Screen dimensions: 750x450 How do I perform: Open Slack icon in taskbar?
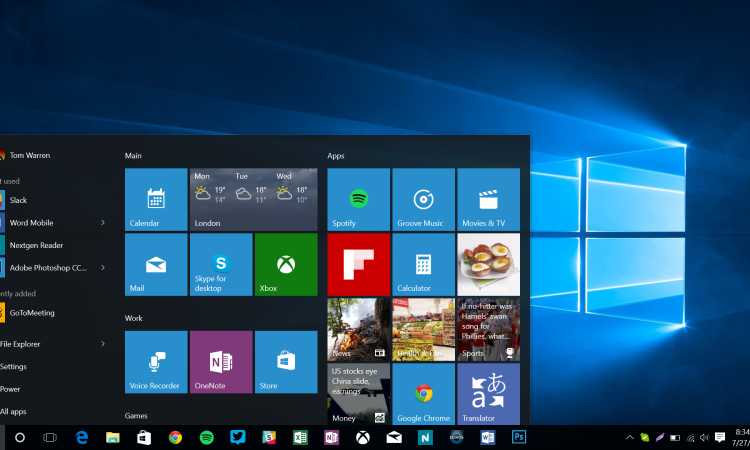click(269, 437)
